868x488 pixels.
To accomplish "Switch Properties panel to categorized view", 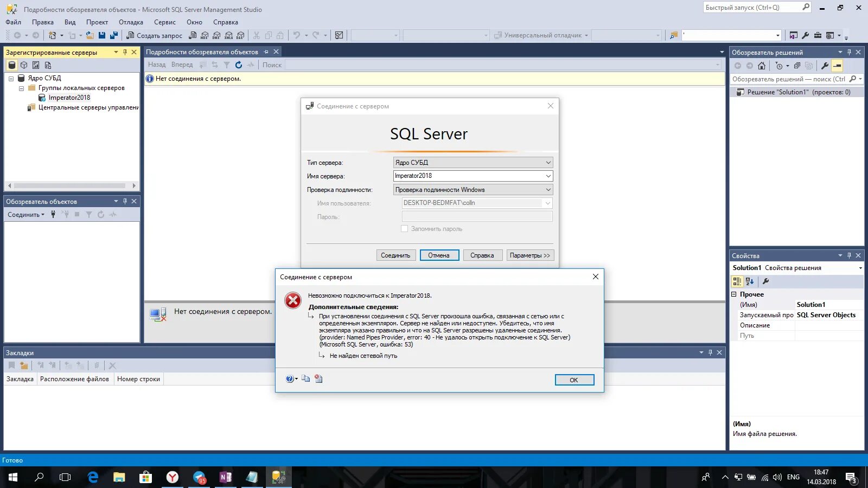I will [x=737, y=281].
